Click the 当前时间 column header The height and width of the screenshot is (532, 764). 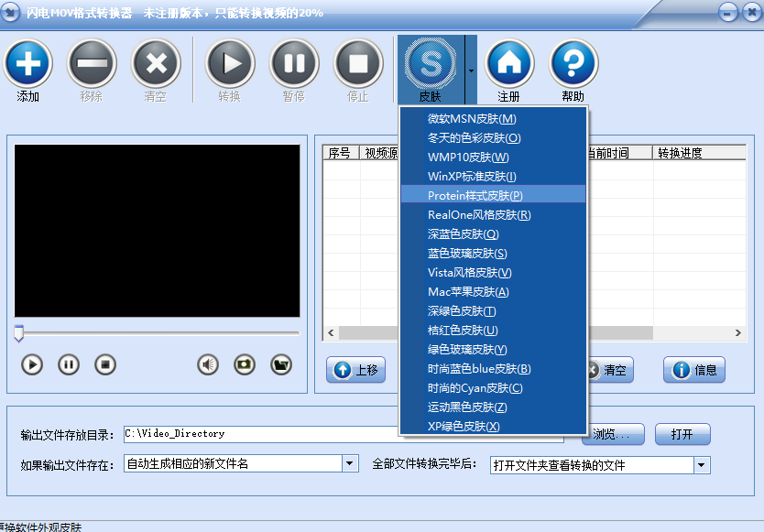tap(620, 153)
